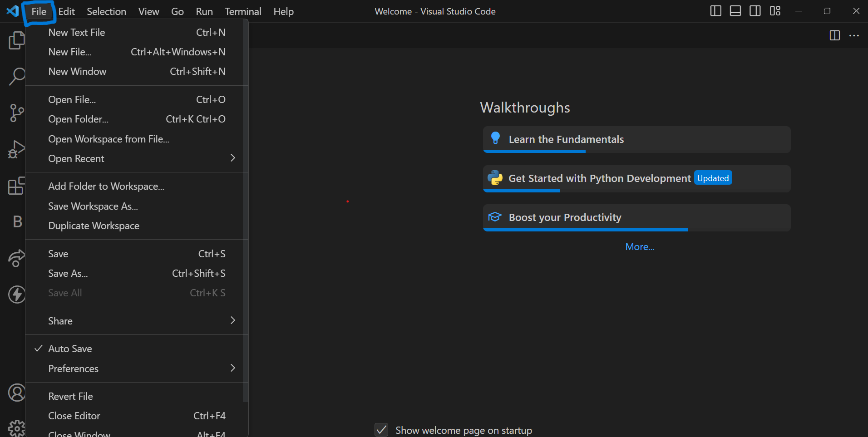
Task: Select New Text File from the File menu
Action: click(x=137, y=32)
